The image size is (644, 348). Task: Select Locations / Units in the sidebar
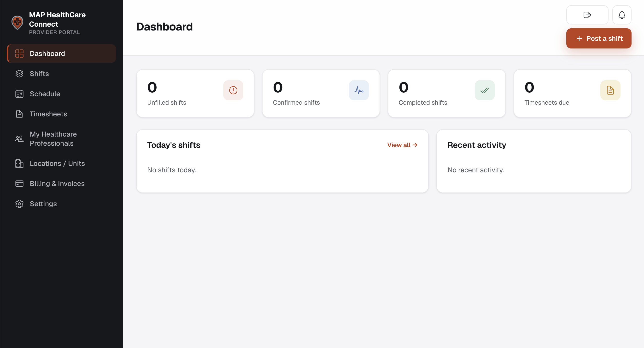click(x=61, y=163)
